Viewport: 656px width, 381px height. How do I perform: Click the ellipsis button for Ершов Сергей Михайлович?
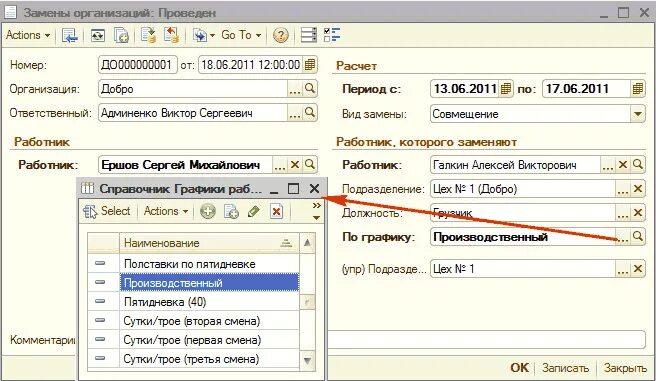click(x=280, y=165)
